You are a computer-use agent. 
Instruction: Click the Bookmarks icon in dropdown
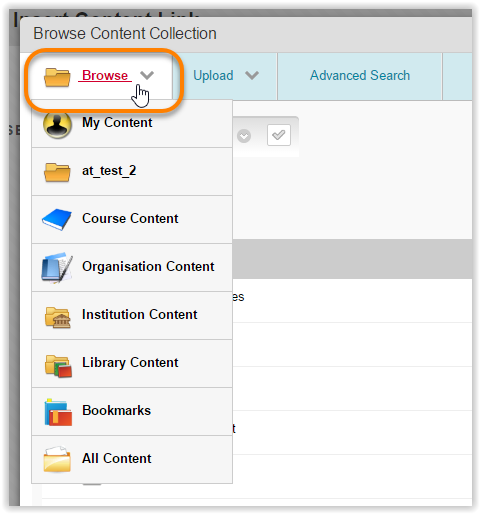(58, 413)
